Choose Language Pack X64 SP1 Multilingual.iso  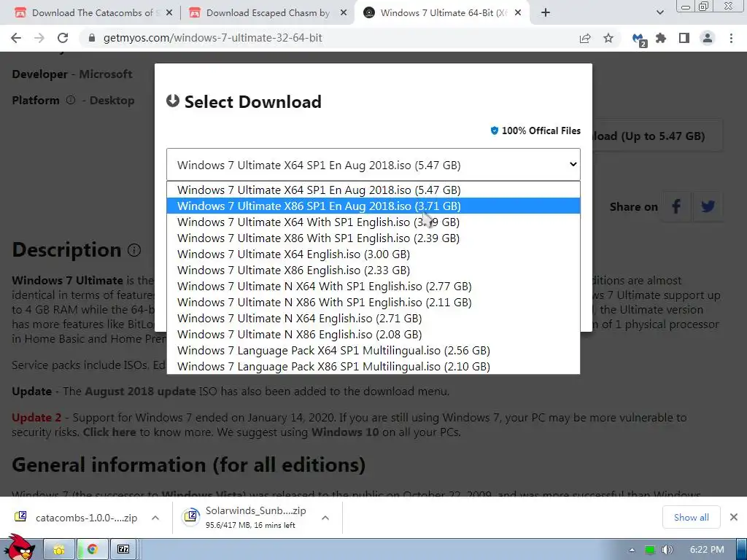click(x=373, y=351)
